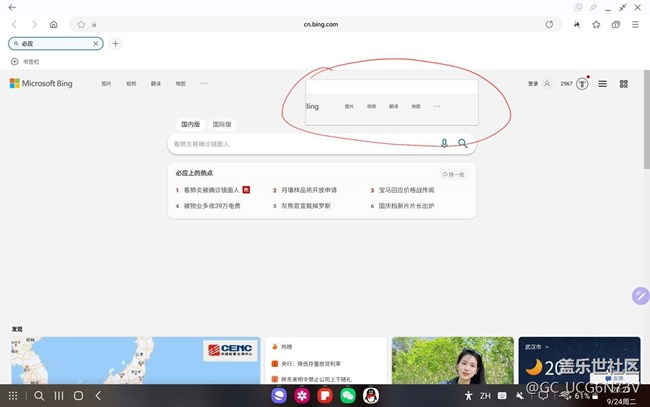Expand the three-dot more options in Bing nav
The image size is (650, 407).
pyautogui.click(x=204, y=84)
